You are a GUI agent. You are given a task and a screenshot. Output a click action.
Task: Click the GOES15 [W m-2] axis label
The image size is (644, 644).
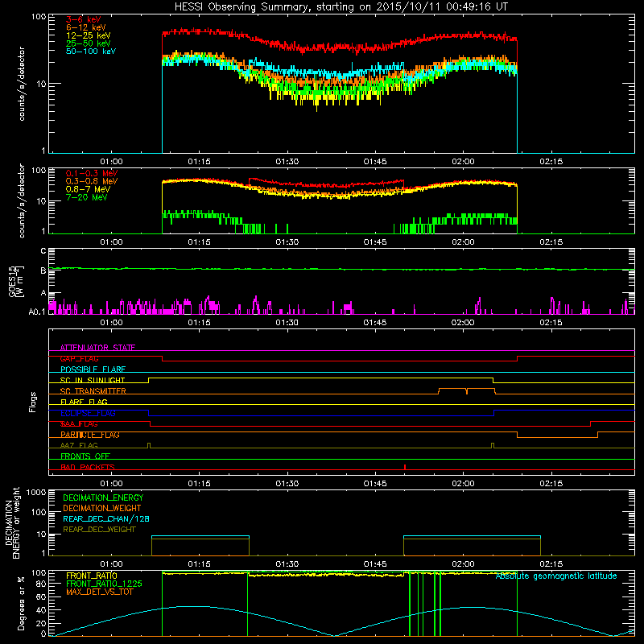[16, 281]
